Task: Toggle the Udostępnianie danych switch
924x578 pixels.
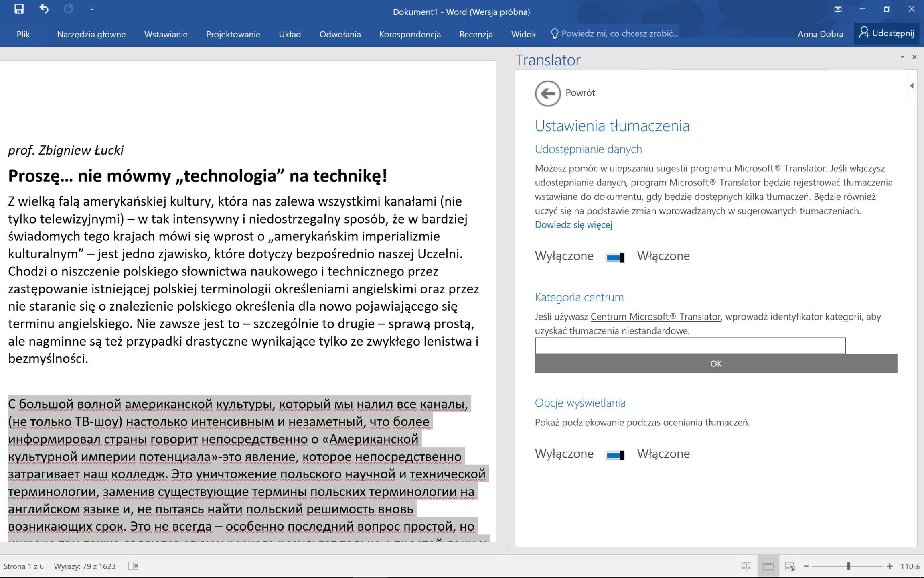Action: pos(615,257)
